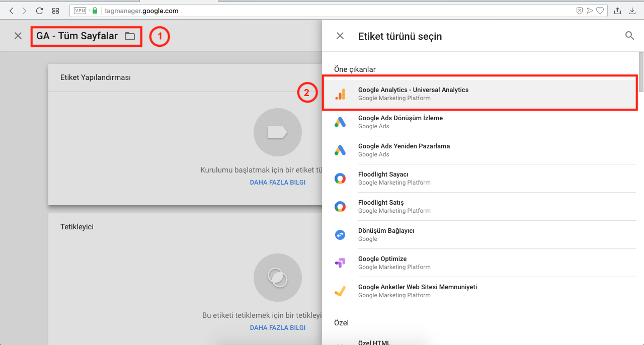The height and width of the screenshot is (345, 644).
Task: Click the Floodlight Sayacı ring icon
Action: (x=341, y=179)
